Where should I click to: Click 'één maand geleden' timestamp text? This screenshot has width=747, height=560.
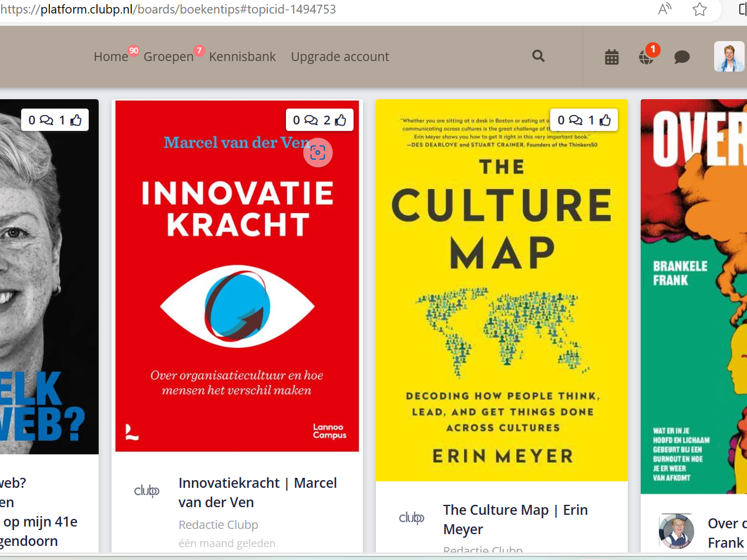(227, 544)
